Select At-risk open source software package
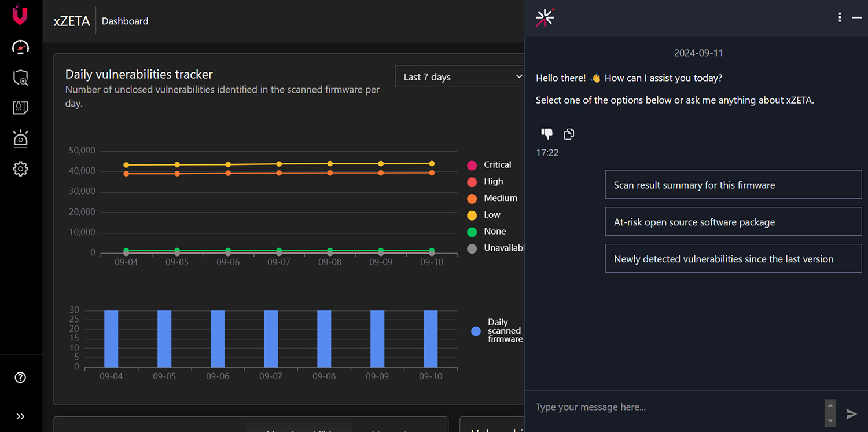This screenshot has width=868, height=432. click(x=733, y=222)
